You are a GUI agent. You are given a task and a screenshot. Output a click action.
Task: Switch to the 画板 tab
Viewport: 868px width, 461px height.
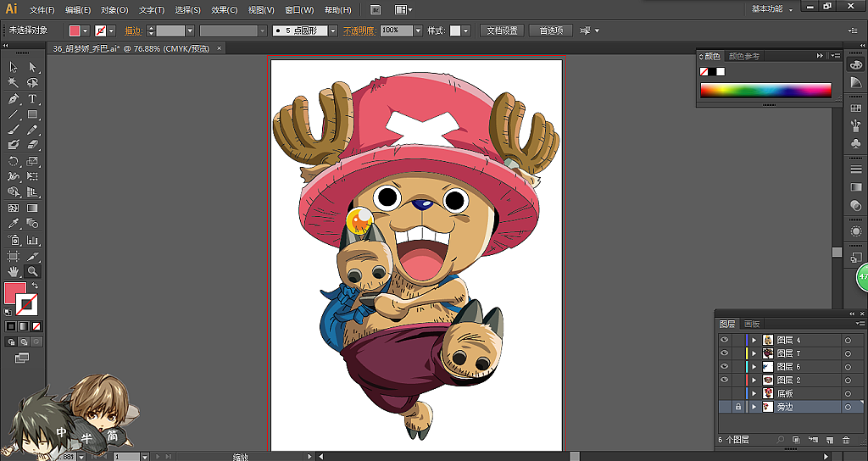752,324
